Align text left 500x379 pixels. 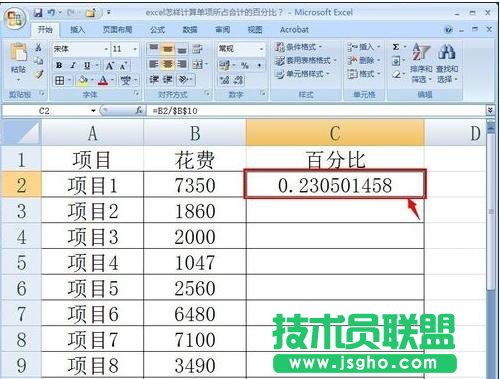click(154, 64)
